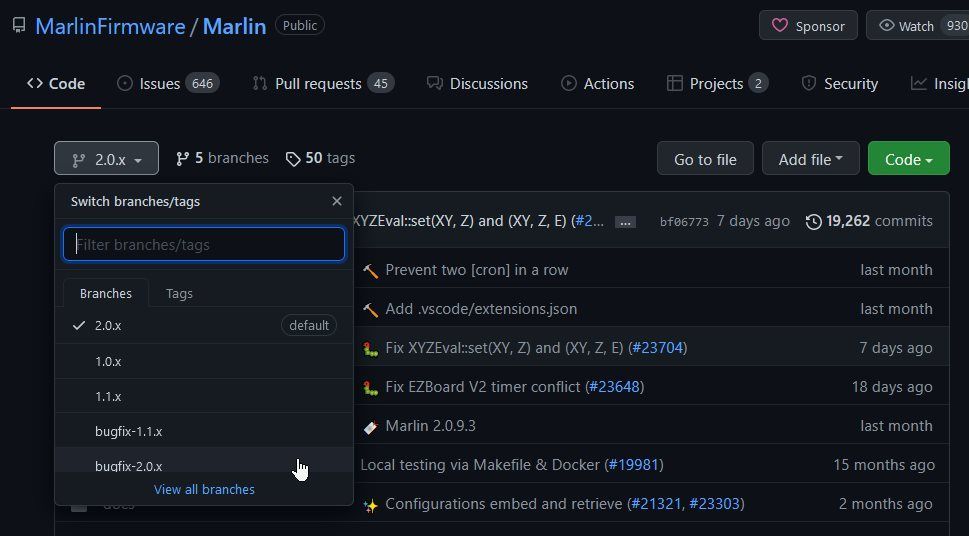Open commit hash bf06773
969x536 pixels.
(684, 221)
